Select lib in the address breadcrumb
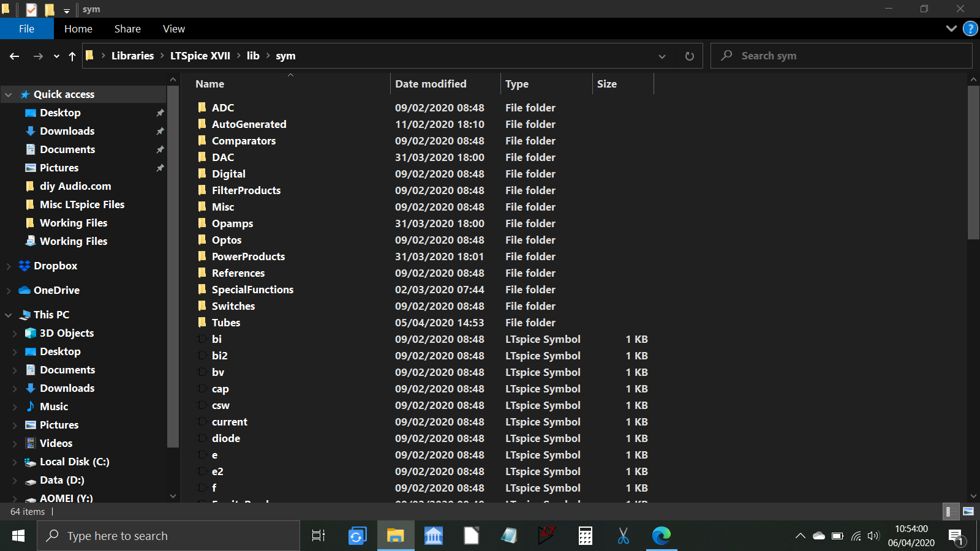Image resolution: width=980 pixels, height=551 pixels. [253, 56]
